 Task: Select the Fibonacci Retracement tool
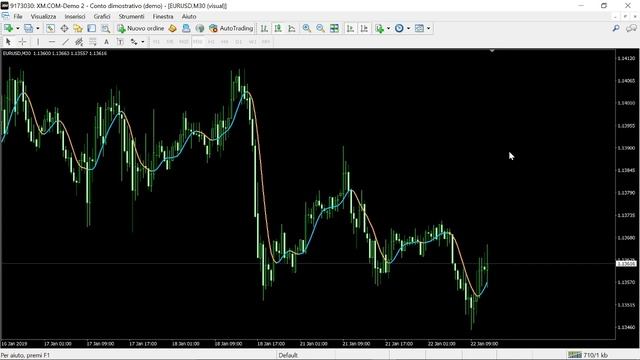(93, 42)
